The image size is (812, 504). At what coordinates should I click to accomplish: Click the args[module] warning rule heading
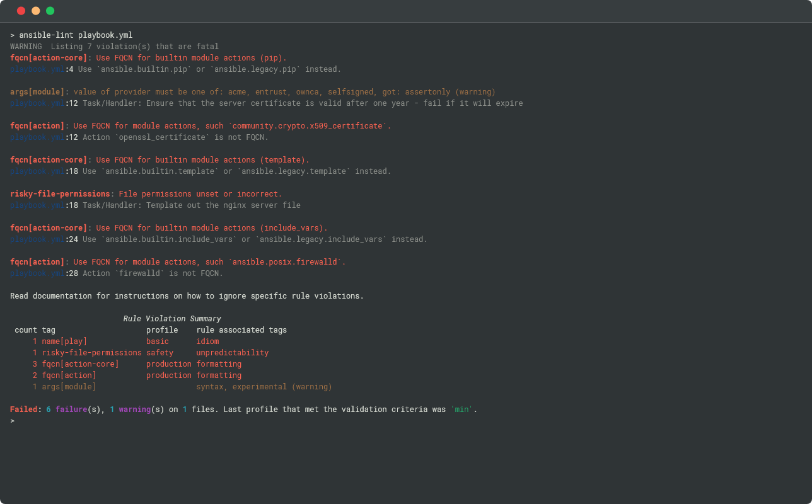pyautogui.click(x=37, y=92)
